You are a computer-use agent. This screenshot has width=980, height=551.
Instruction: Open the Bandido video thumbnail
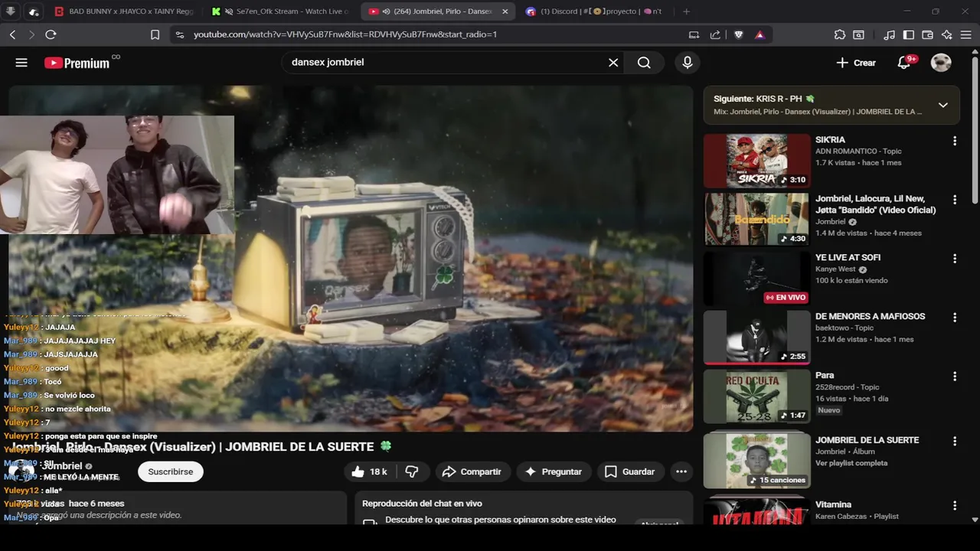click(756, 220)
